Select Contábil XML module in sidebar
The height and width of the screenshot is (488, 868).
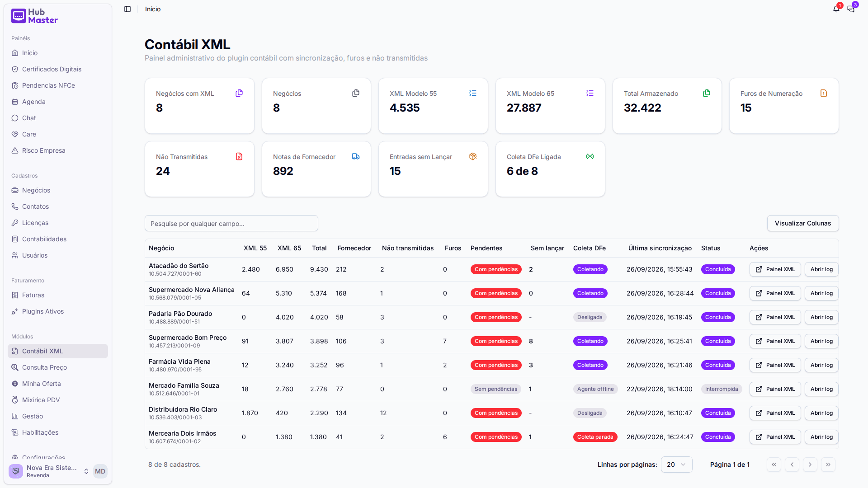click(58, 351)
